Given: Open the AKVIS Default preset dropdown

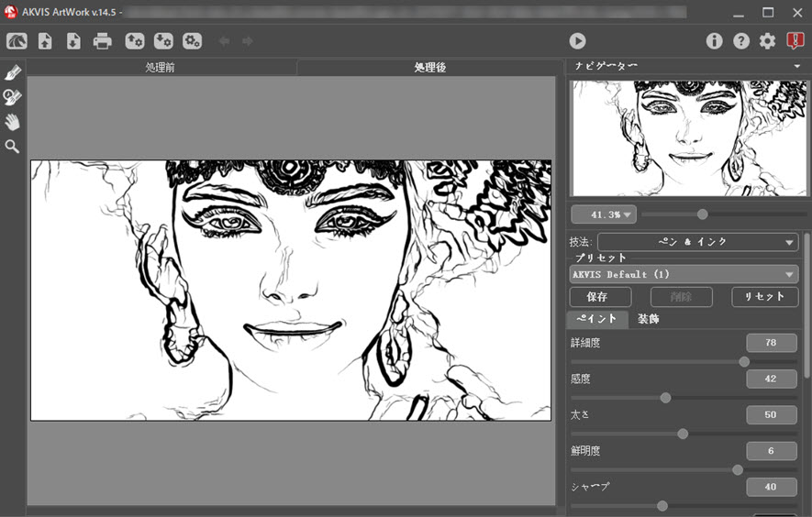Looking at the screenshot, I should coord(684,274).
